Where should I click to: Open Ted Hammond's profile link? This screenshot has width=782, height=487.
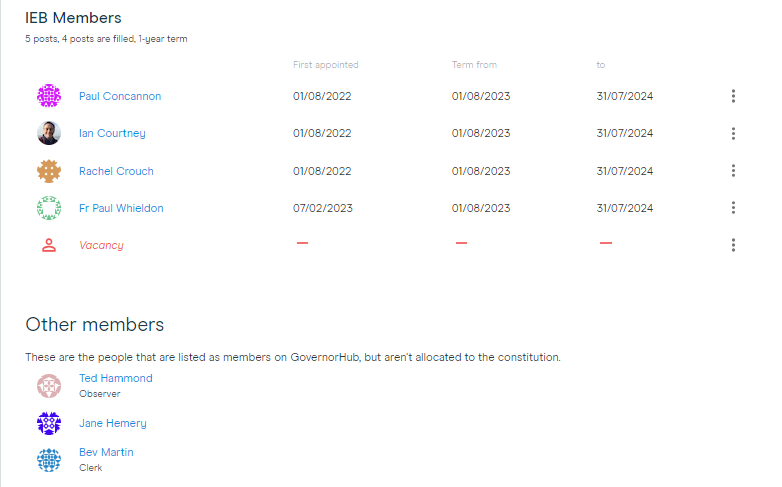(x=116, y=378)
